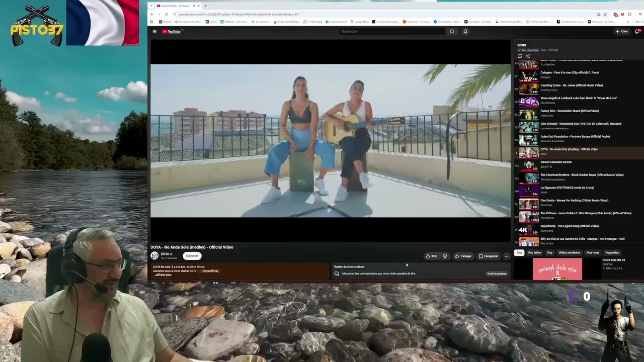Toggle shuffle playlist in sons panel
This screenshot has width=644, height=362.
click(527, 56)
